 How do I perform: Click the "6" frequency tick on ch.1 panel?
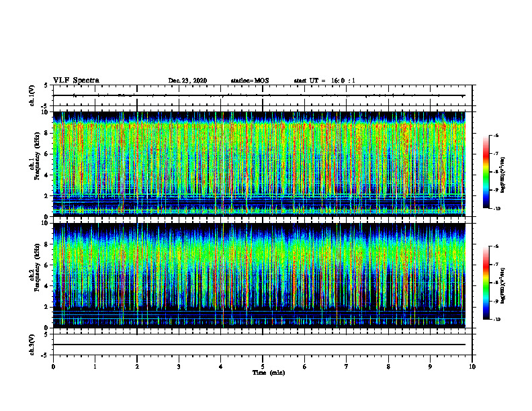[x=47, y=154]
